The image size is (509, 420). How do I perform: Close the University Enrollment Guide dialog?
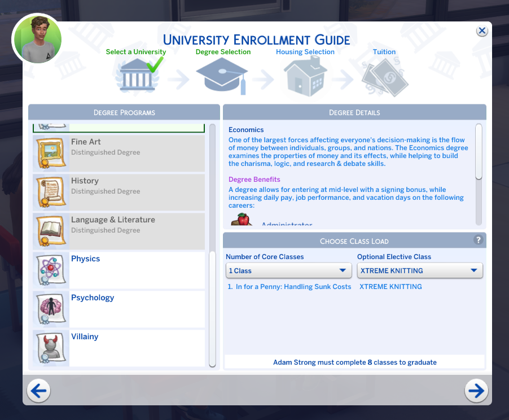[482, 31]
